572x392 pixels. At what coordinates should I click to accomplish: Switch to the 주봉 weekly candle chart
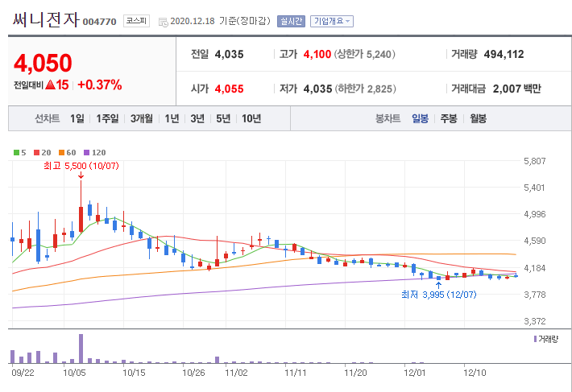[x=449, y=118]
